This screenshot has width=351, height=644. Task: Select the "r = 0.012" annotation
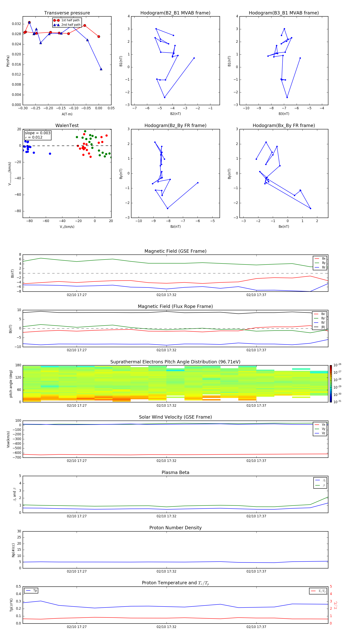(34, 138)
